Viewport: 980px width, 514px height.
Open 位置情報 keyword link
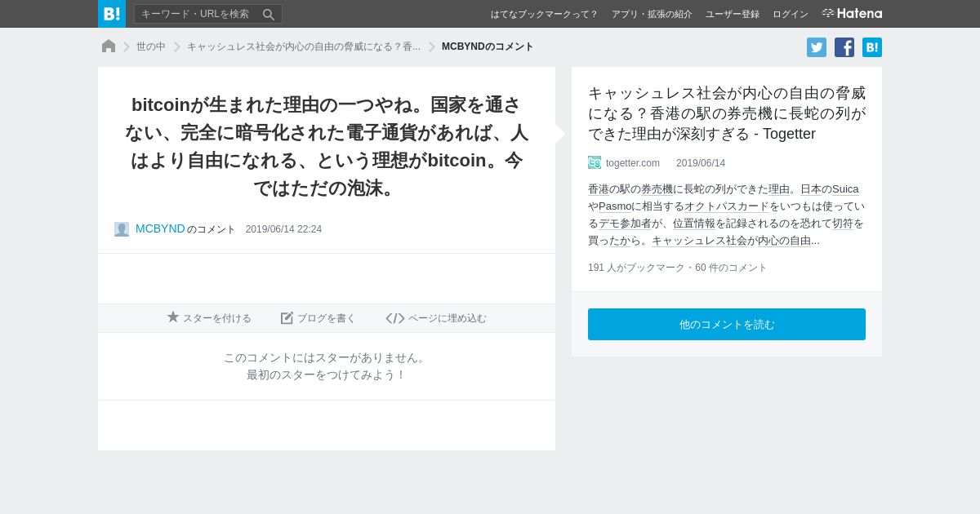click(694, 224)
